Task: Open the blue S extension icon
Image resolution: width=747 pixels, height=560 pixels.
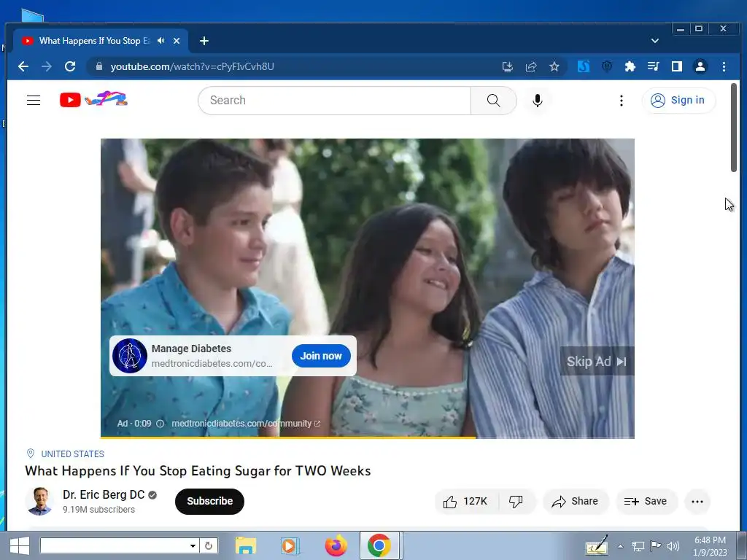Action: 584,66
